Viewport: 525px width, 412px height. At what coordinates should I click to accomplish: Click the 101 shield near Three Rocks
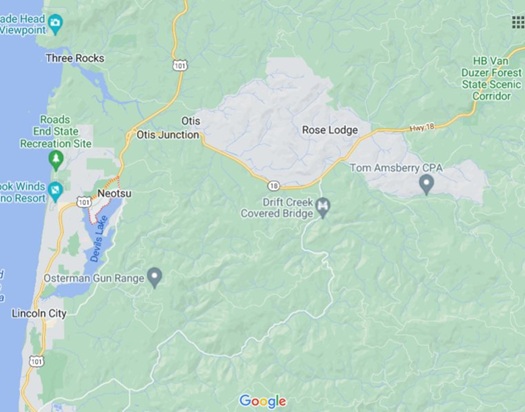pyautogui.click(x=180, y=65)
